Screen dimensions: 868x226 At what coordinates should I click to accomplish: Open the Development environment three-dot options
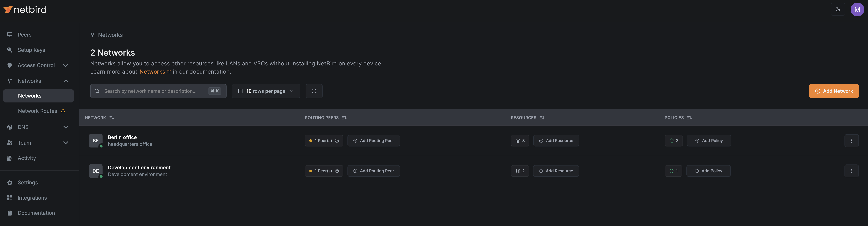(851, 171)
